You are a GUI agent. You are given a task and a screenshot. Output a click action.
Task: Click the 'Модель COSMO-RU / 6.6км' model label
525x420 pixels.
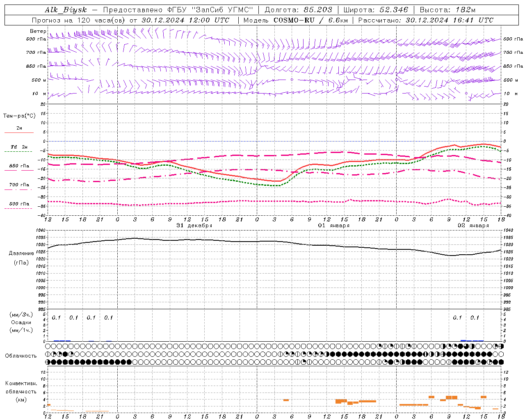click(295, 20)
